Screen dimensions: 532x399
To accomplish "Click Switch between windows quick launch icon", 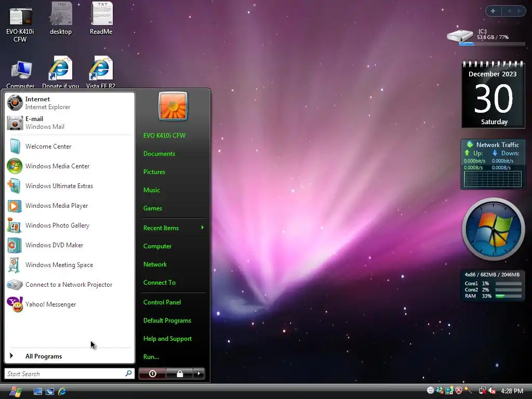I will click(50, 391).
